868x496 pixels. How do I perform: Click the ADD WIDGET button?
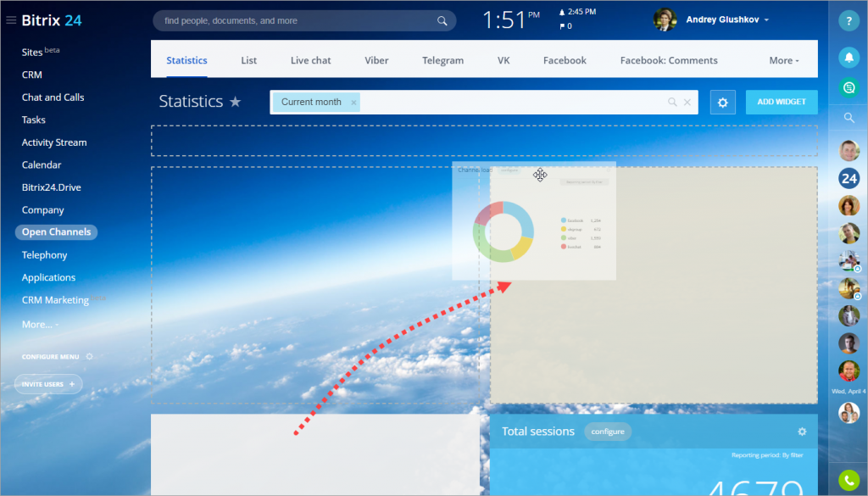point(782,102)
